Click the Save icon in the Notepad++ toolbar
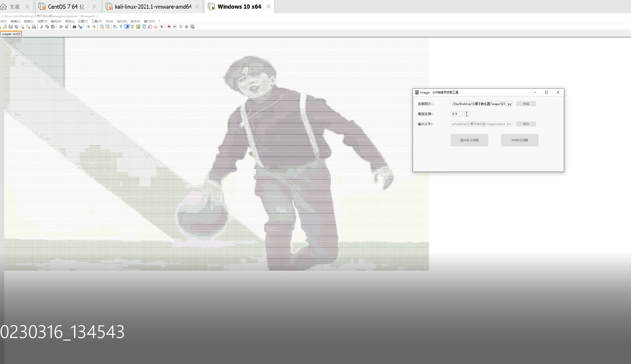 point(11,27)
